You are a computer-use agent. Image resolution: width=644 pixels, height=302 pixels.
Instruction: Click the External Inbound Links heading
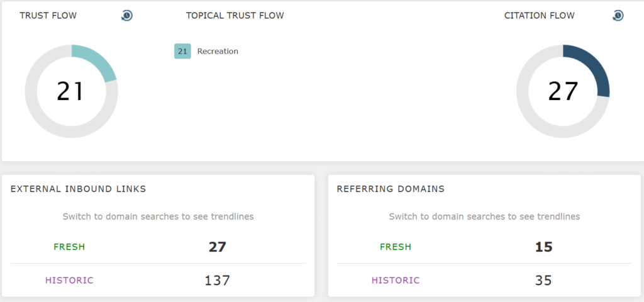point(79,189)
